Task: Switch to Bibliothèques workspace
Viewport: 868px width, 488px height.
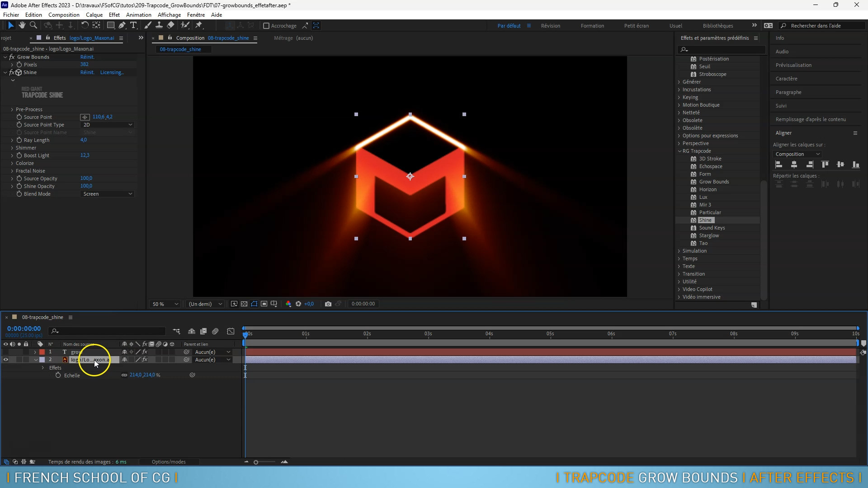Action: 718,26
